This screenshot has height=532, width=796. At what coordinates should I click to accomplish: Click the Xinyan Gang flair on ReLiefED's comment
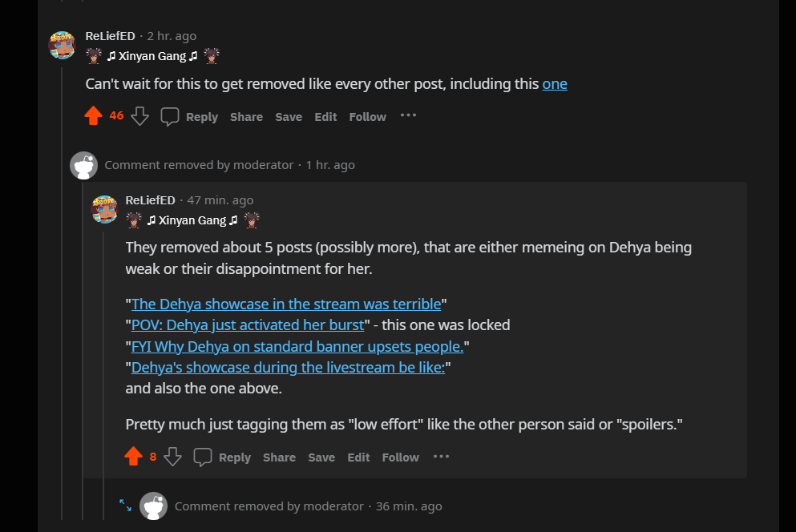tap(152, 56)
